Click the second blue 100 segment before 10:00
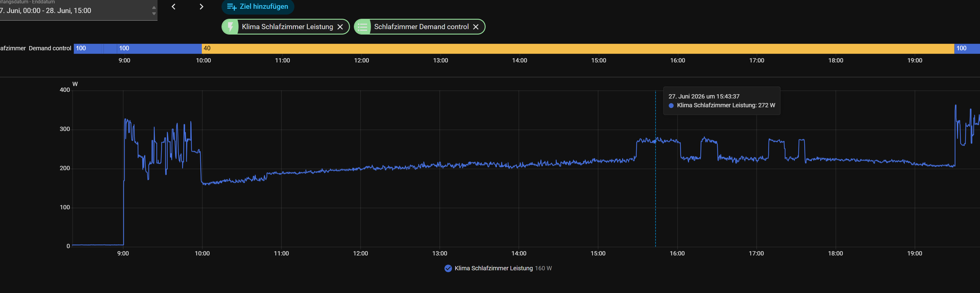Viewport: 980px width, 293px height. click(x=159, y=48)
